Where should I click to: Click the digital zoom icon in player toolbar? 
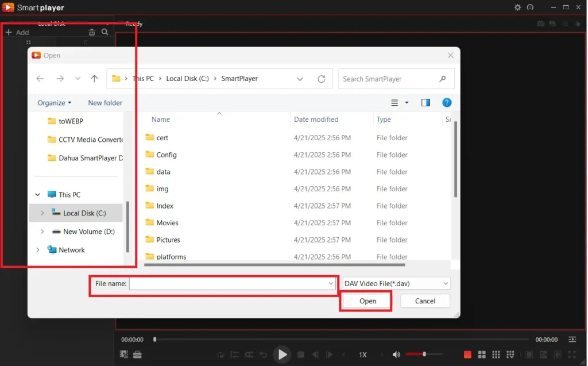coord(566,24)
